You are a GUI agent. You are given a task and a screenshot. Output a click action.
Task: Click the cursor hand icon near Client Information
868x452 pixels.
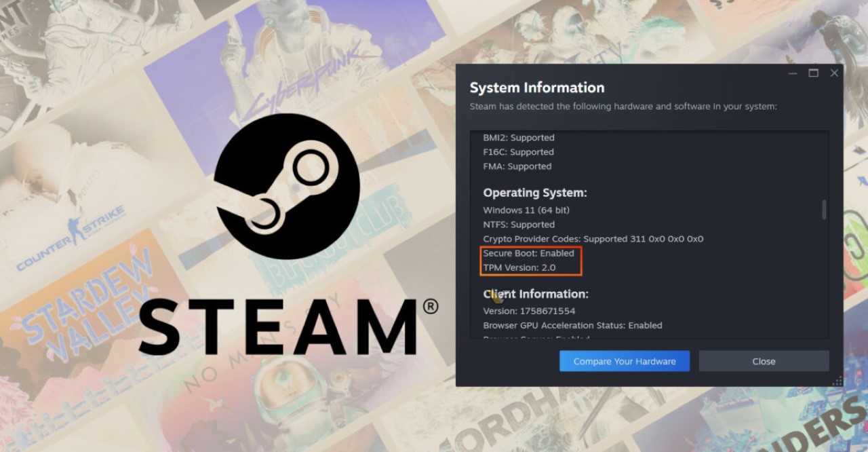click(x=498, y=296)
